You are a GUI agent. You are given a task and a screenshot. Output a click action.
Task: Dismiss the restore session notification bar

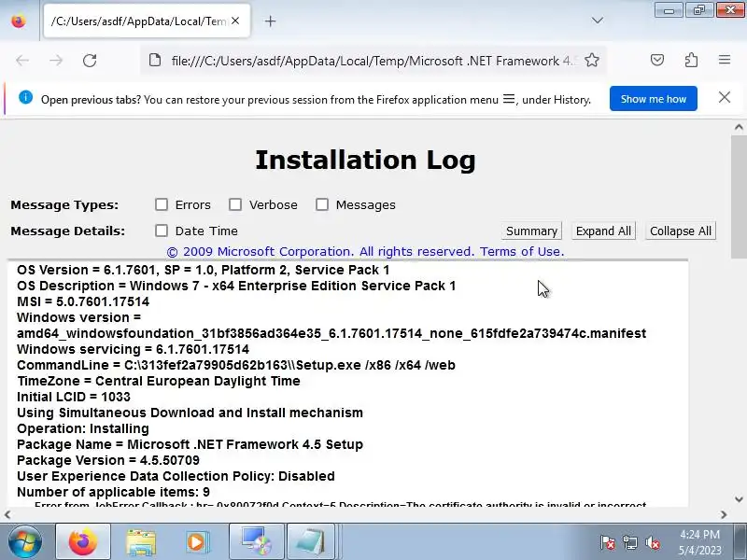(725, 98)
